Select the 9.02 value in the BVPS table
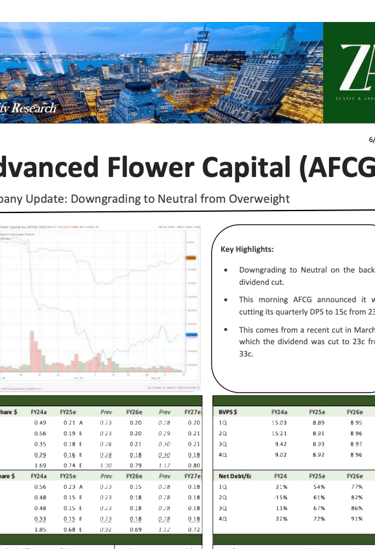 pyautogui.click(x=281, y=455)
